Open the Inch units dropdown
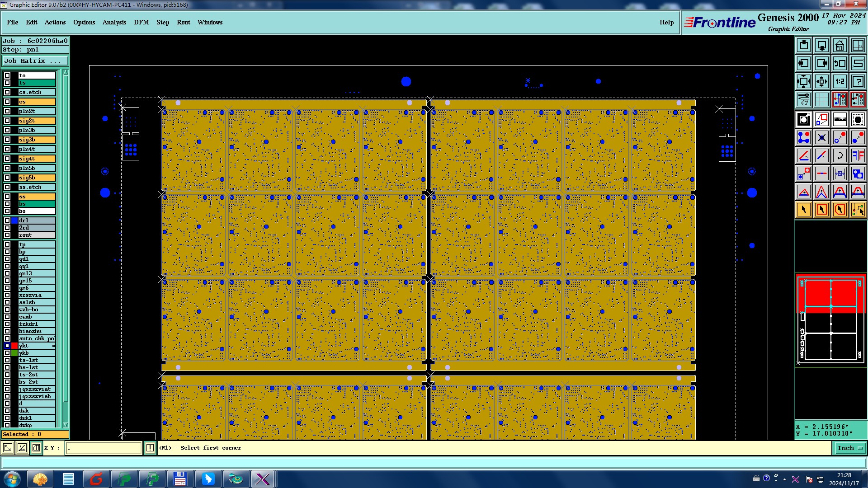Screen dimensions: 868x488 [x=850, y=448]
